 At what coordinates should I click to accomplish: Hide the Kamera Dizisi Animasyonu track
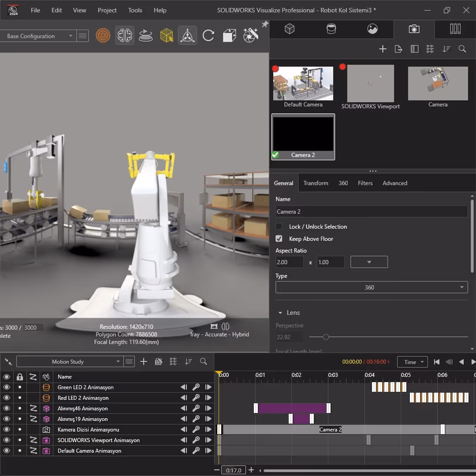(x=6, y=430)
